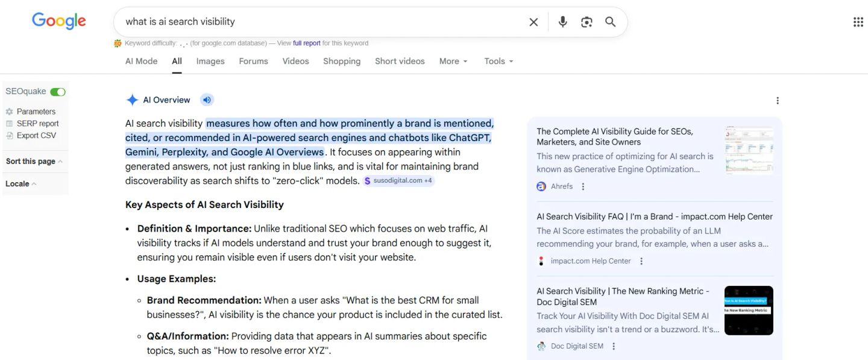Image resolution: width=868 pixels, height=360 pixels.
Task: Collapse the Sort this page section
Action: pos(34,162)
